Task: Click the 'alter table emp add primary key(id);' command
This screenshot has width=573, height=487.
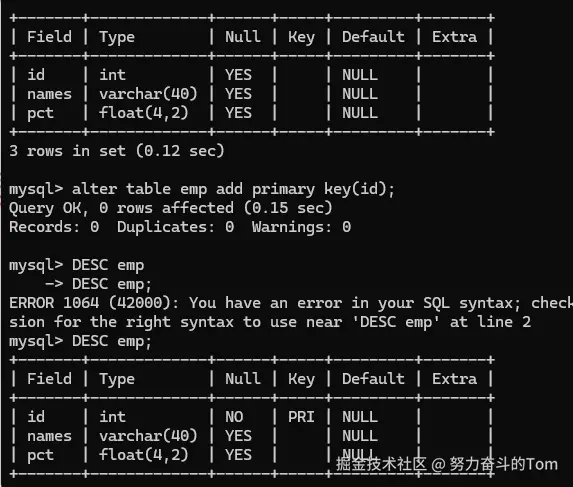Action: [233, 189]
